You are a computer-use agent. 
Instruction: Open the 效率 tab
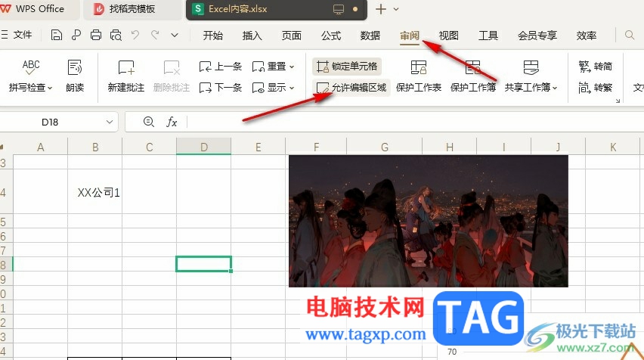tap(586, 36)
